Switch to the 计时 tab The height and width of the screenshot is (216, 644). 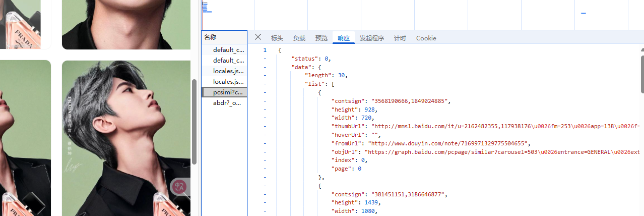coord(400,38)
